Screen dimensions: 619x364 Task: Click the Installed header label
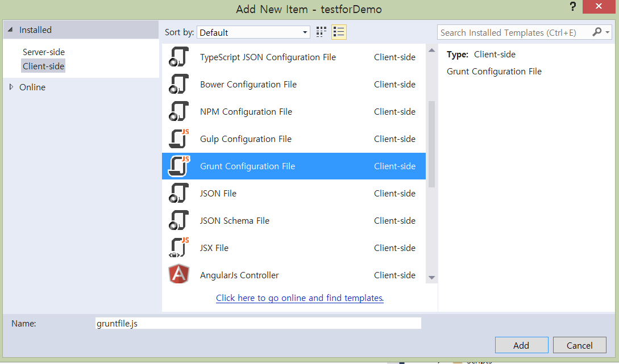[35, 30]
